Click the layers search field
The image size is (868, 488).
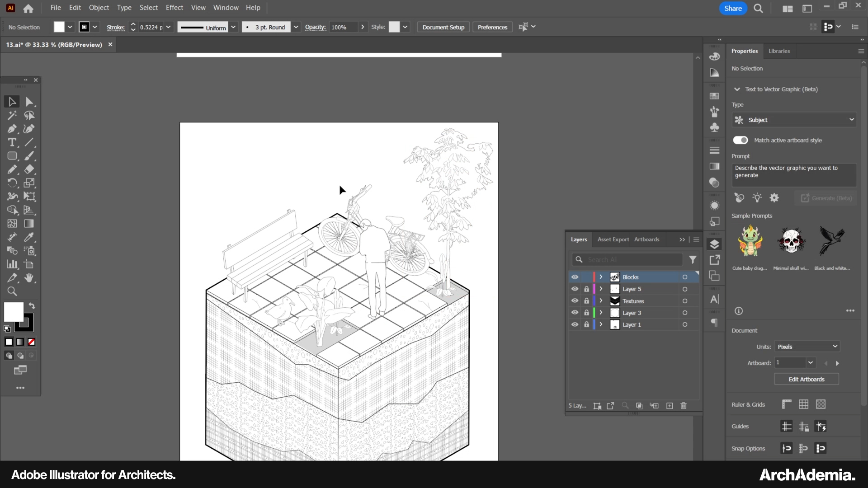pyautogui.click(x=633, y=259)
